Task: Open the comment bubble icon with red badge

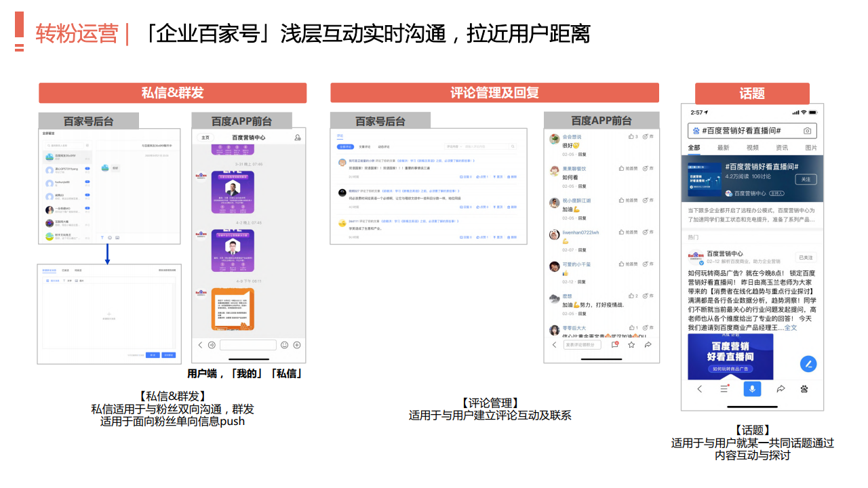Action: (x=614, y=344)
